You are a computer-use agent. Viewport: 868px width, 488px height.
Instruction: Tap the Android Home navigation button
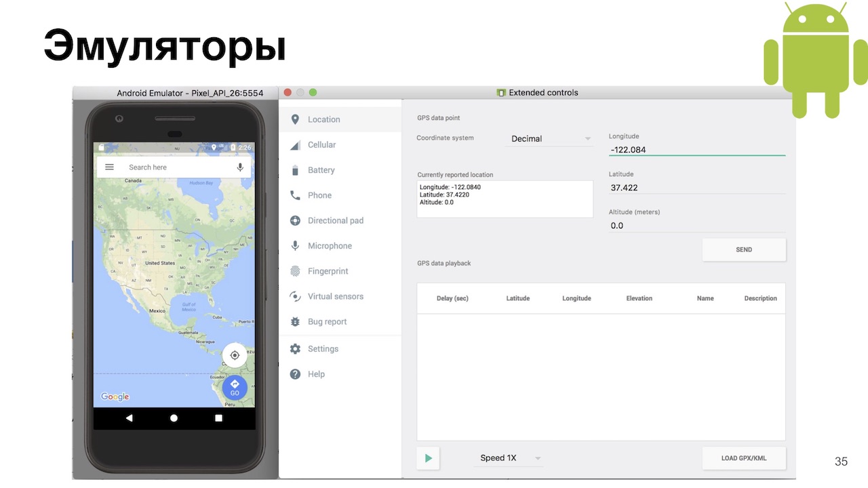pos(174,418)
